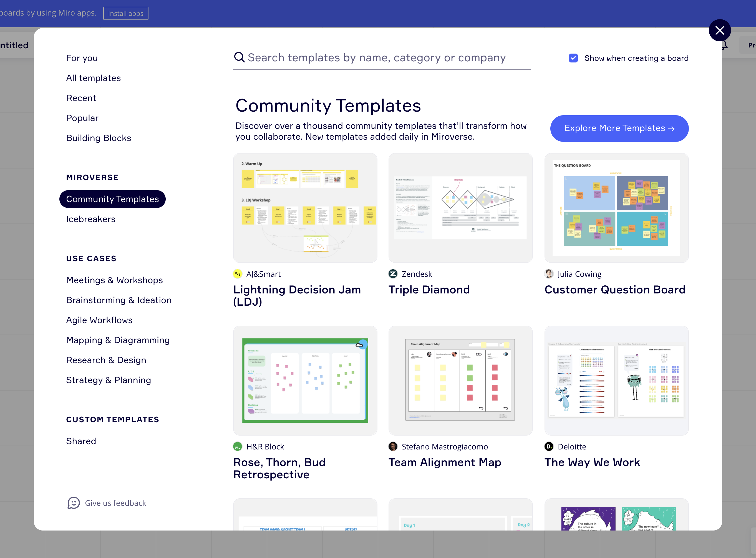Uncheck Show when creating a board
756x558 pixels.
[x=573, y=58]
